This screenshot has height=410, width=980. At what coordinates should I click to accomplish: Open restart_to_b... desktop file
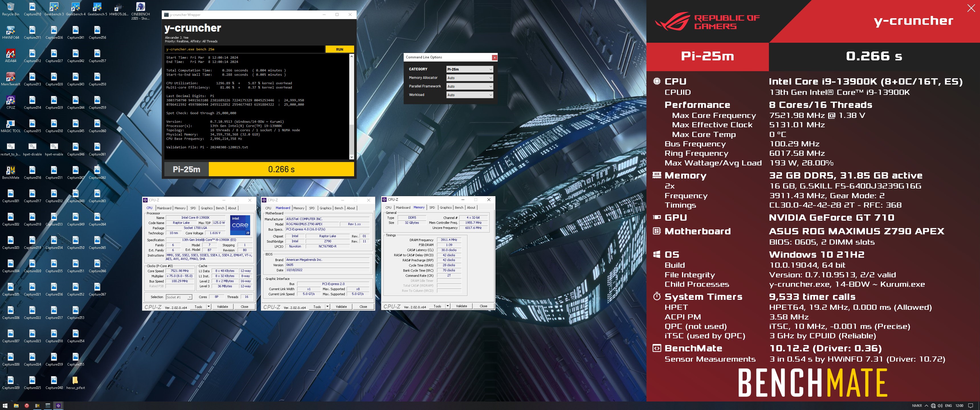coord(11,149)
